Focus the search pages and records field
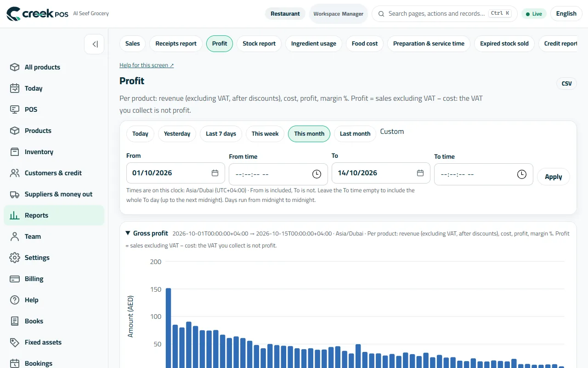 point(445,14)
